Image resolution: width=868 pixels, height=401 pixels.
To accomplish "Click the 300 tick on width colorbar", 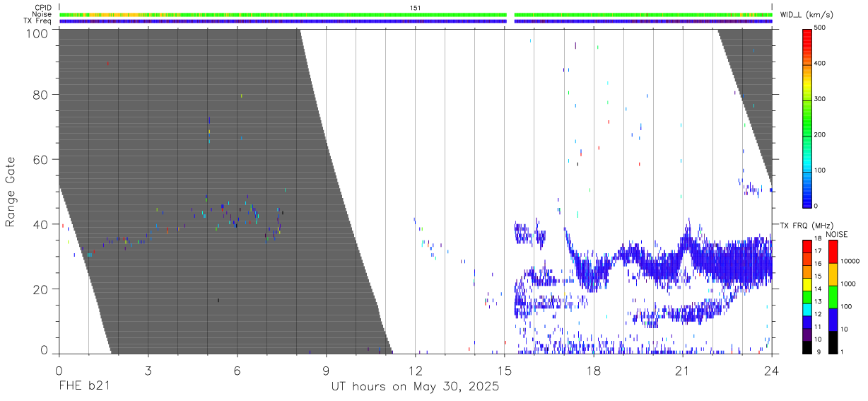I will (x=820, y=99).
